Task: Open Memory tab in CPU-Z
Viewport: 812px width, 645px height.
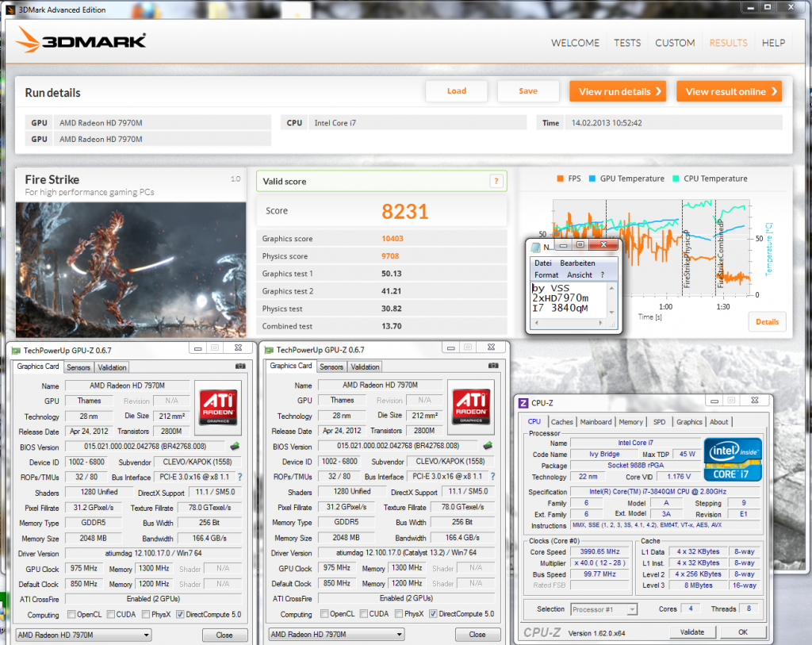Action: pyautogui.click(x=630, y=422)
